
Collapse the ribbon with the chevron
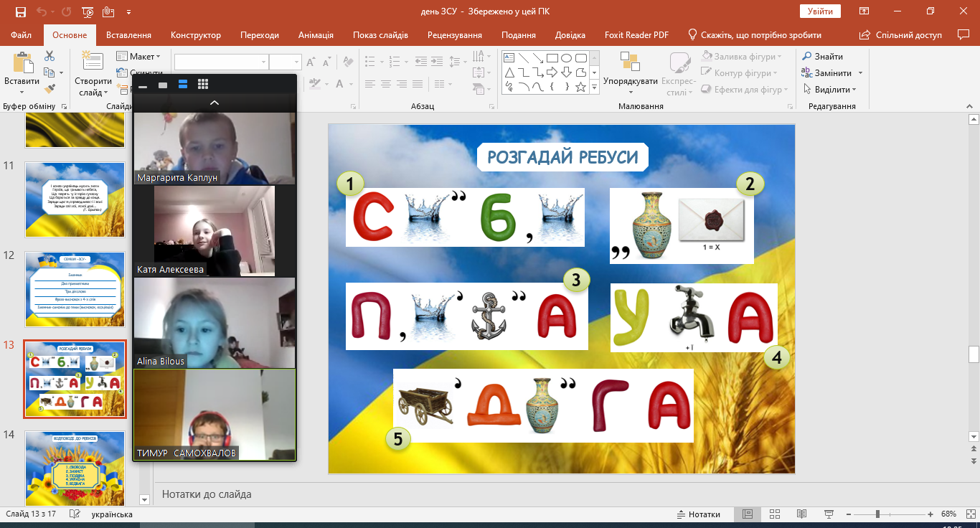point(968,106)
